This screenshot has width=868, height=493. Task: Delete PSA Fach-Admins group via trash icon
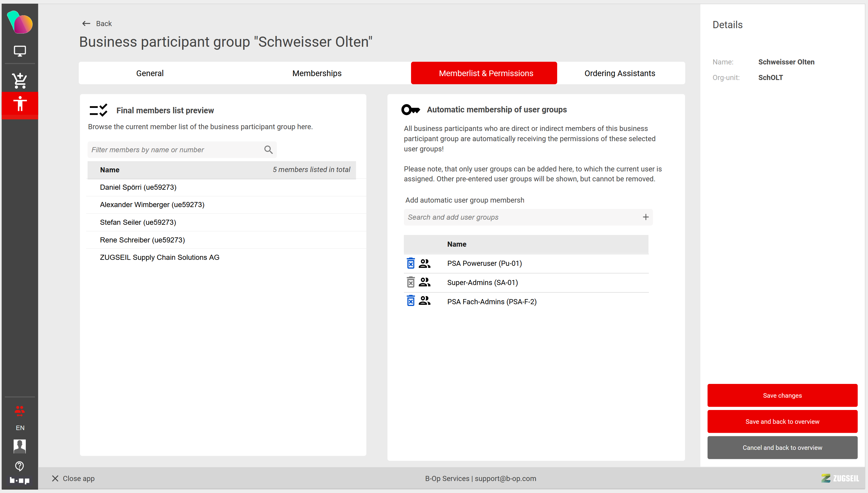point(411,301)
